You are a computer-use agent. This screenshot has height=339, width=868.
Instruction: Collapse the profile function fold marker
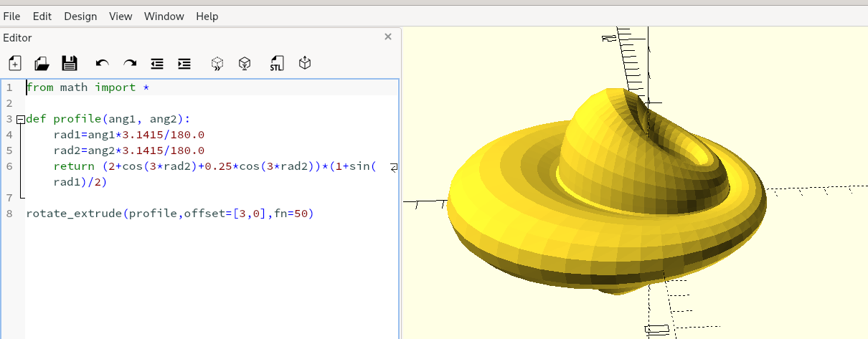(x=20, y=119)
